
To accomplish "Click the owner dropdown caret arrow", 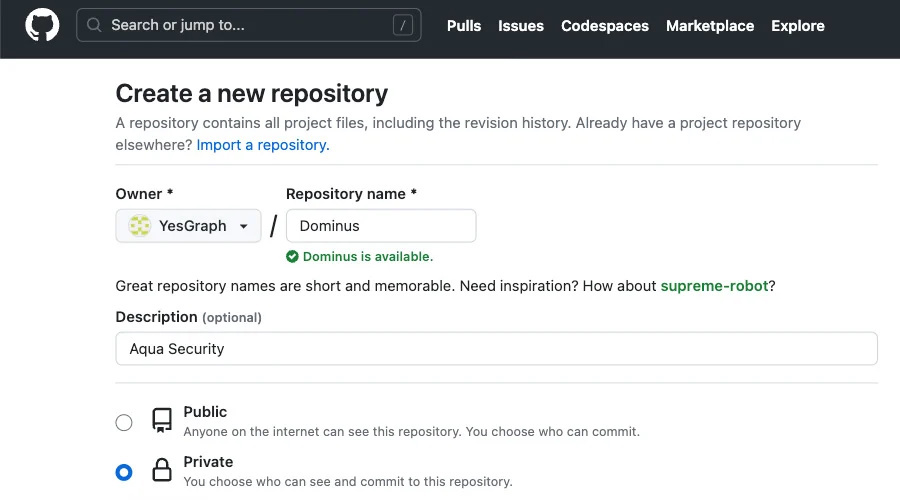I will (x=243, y=227).
